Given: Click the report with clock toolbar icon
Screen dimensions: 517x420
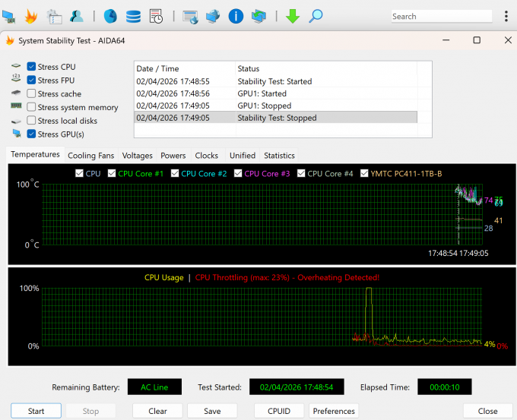Looking at the screenshot, I should (x=156, y=17).
